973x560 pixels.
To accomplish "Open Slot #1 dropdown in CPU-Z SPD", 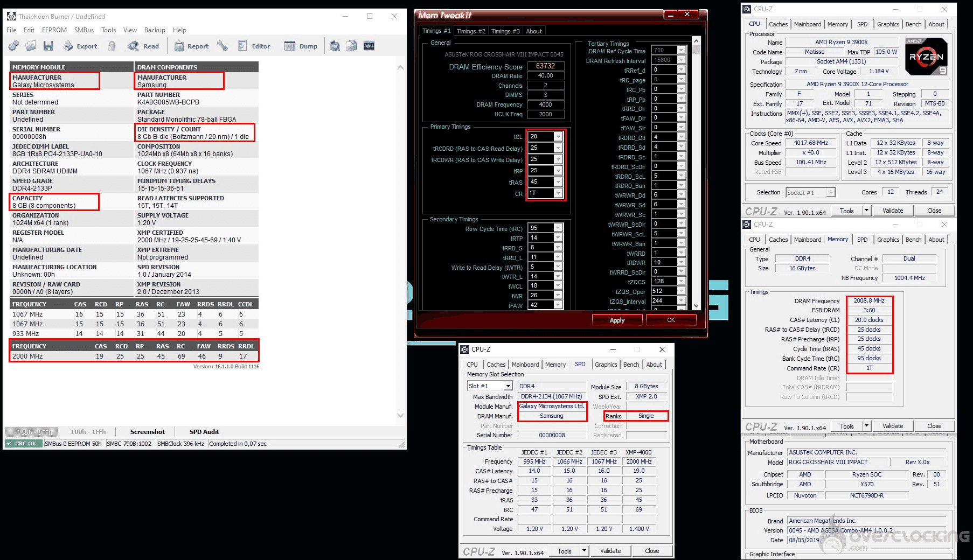I will pyautogui.click(x=508, y=386).
